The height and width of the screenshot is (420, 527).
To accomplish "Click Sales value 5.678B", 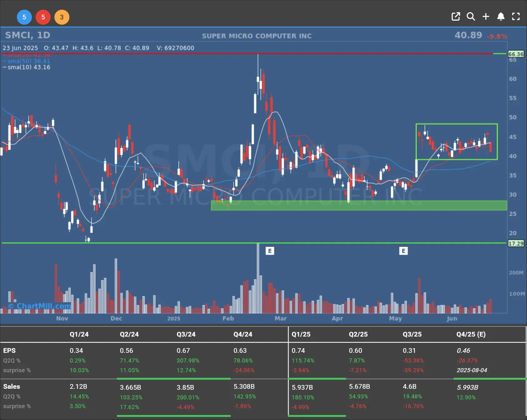I will coord(359,386).
